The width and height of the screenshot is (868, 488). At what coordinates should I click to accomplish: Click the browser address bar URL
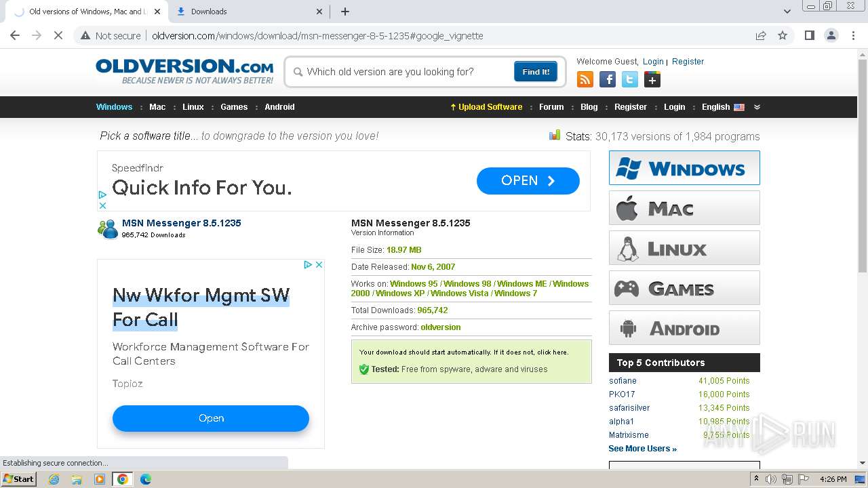click(x=317, y=36)
